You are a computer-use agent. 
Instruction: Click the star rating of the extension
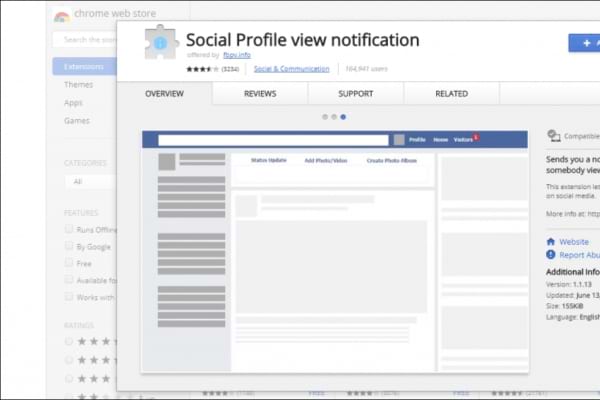(202, 69)
